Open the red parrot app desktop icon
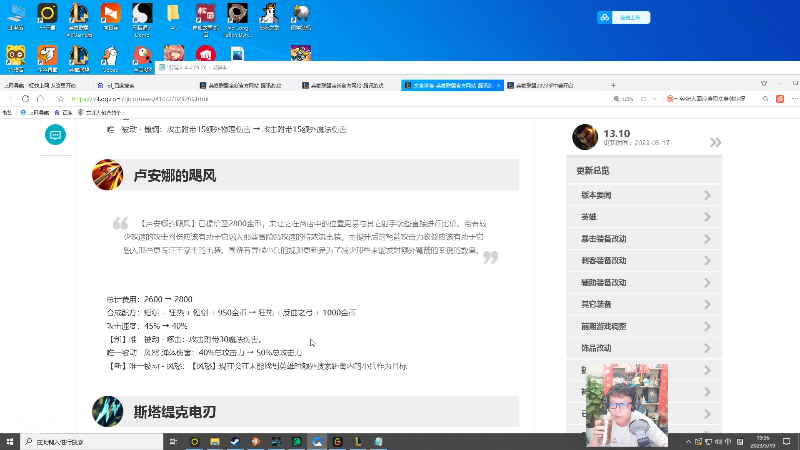Screen dimensions: 800x450 click(142, 58)
